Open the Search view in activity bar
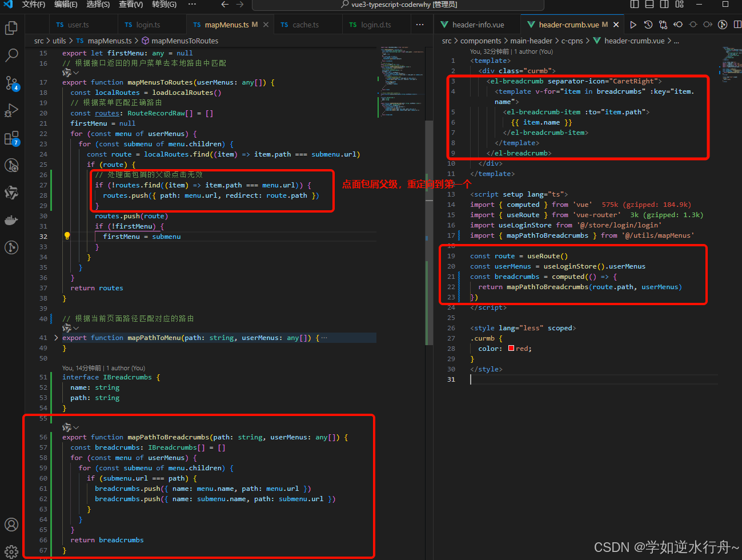 (x=11, y=55)
